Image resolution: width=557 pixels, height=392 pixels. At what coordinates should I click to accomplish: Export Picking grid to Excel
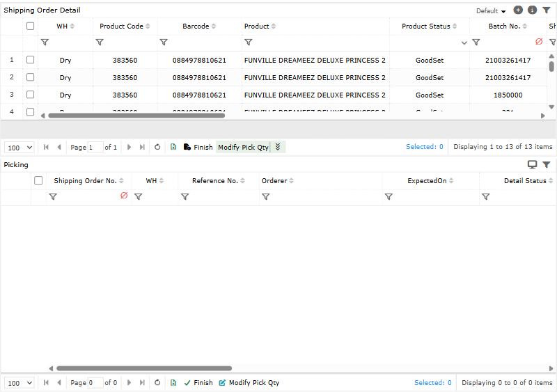click(x=173, y=382)
